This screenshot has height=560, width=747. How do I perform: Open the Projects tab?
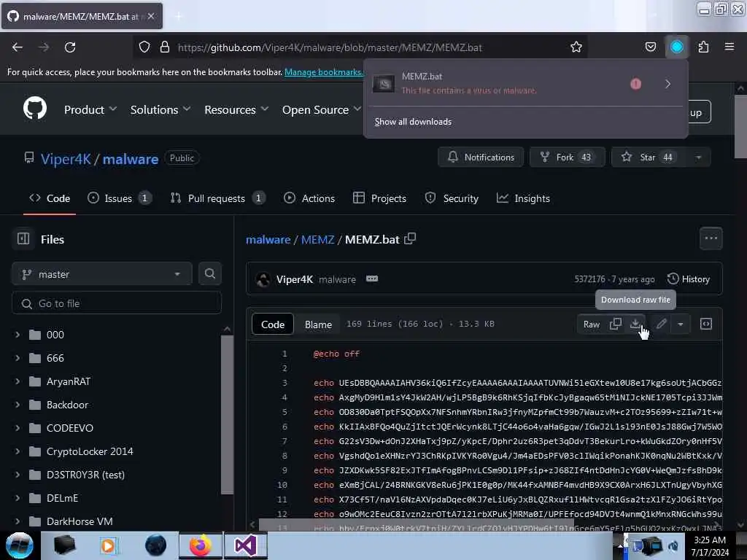379,198
